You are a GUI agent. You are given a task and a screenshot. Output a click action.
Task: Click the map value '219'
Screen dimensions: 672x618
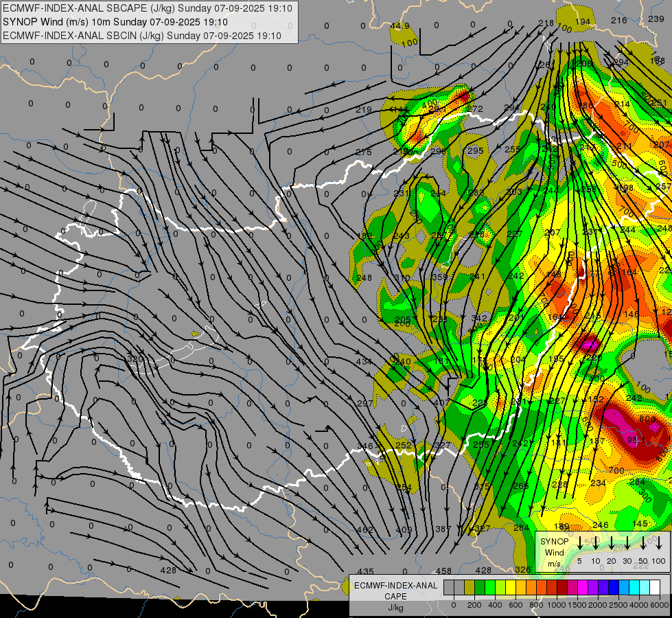coord(363,110)
